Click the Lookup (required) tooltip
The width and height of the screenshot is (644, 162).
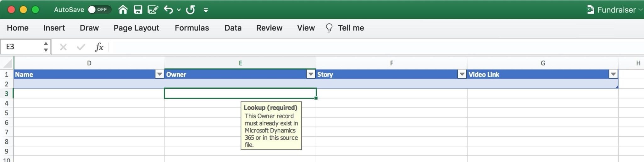click(271, 126)
